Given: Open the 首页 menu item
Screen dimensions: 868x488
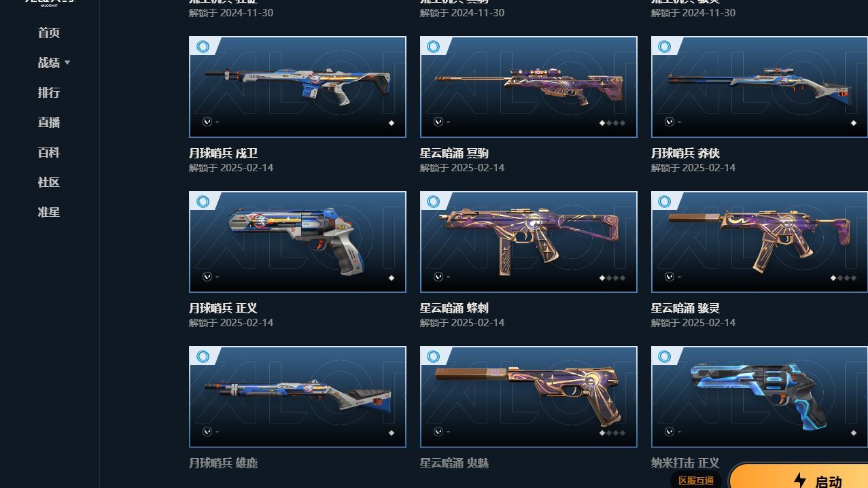Looking at the screenshot, I should click(x=49, y=33).
